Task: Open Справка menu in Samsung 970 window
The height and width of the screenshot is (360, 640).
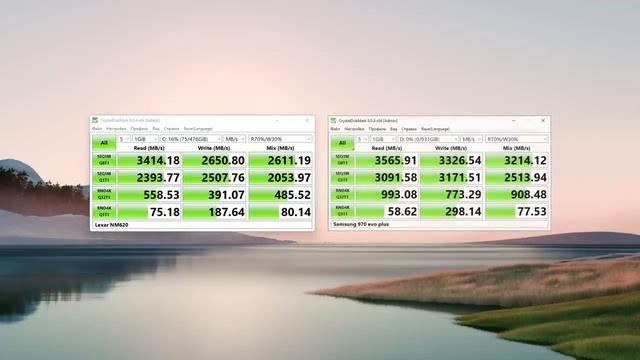Action: coord(409,129)
